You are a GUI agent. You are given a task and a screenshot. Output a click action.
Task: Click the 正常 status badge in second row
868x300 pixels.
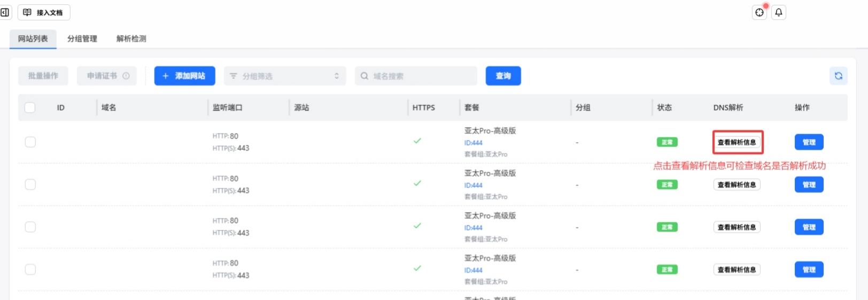coord(667,185)
